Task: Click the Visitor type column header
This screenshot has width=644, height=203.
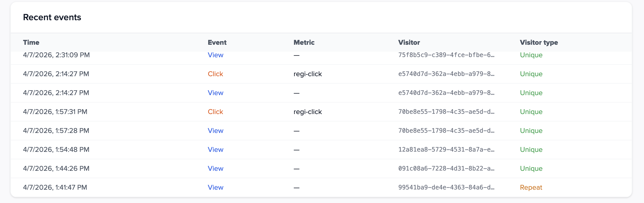Action: [539, 42]
